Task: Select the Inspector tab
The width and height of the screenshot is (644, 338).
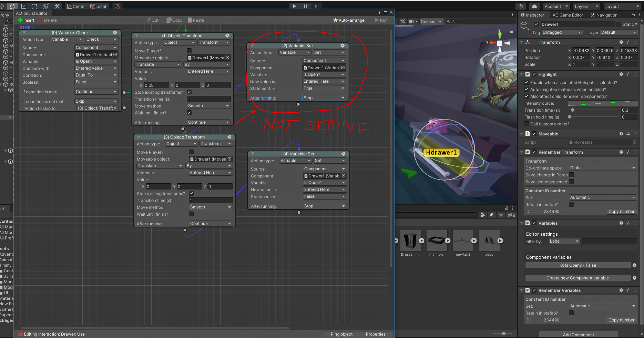Action: [x=532, y=15]
